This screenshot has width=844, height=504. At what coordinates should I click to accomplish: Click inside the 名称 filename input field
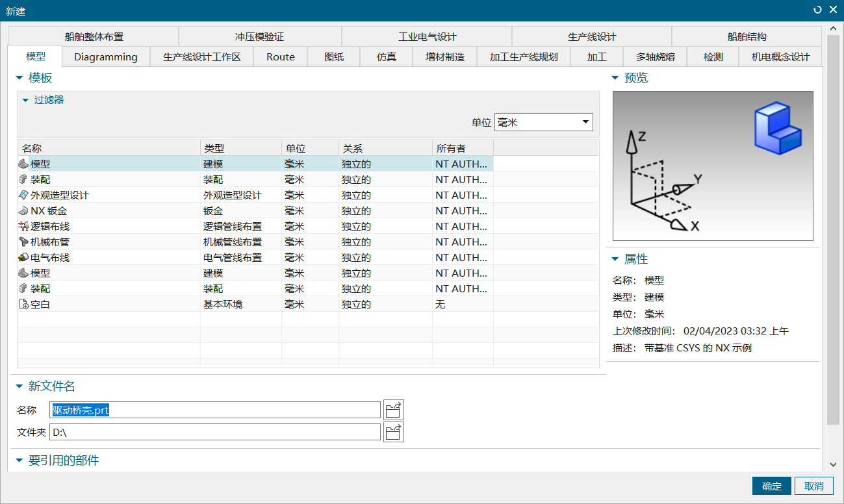(214, 409)
